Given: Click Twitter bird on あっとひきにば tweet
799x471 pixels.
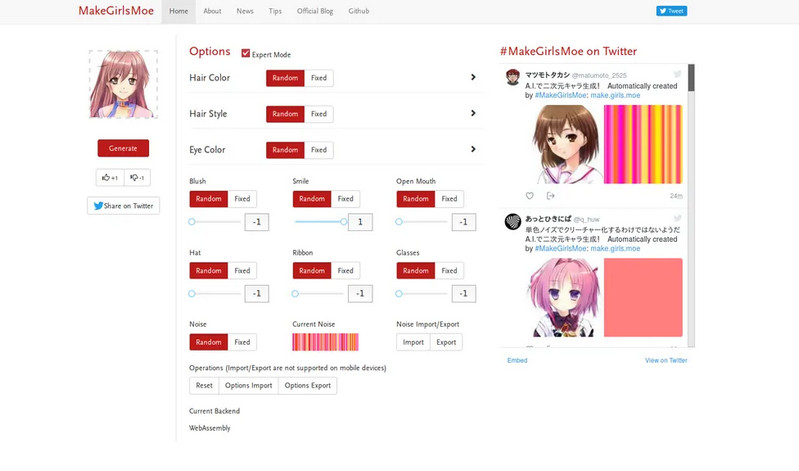Looking at the screenshot, I should click(677, 218).
